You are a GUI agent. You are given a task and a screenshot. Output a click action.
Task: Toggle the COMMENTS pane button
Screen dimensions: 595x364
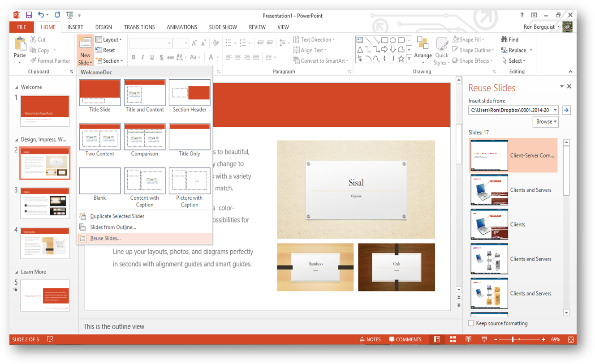pos(405,339)
